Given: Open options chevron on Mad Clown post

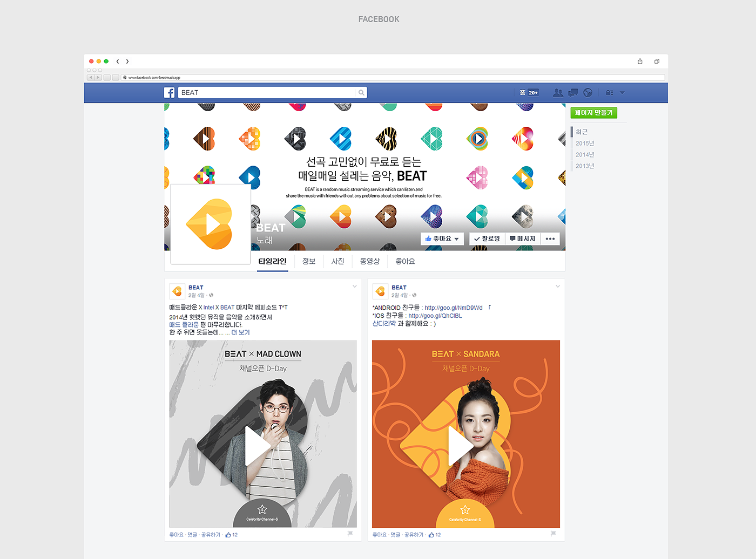Looking at the screenshot, I should [x=355, y=287].
